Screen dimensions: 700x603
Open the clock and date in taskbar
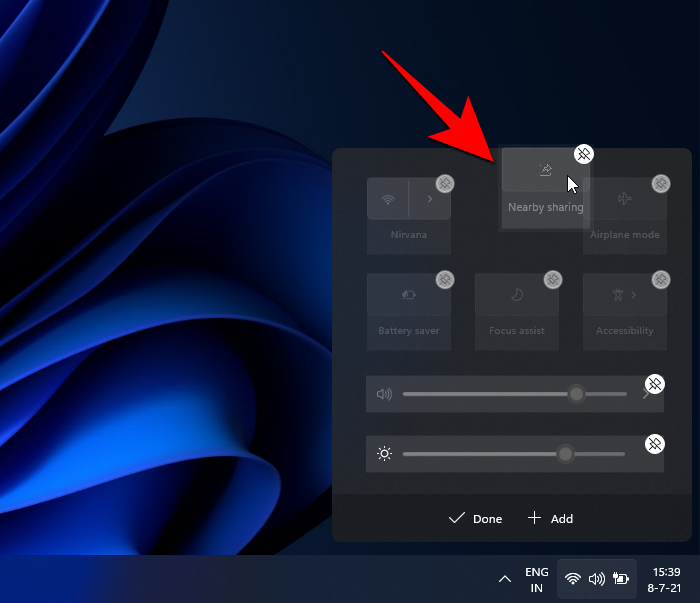click(666, 580)
